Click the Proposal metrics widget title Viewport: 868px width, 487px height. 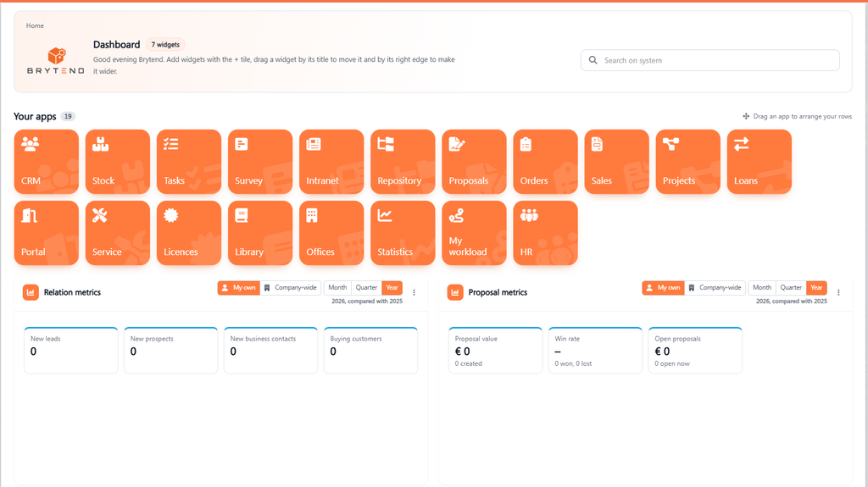[498, 292]
